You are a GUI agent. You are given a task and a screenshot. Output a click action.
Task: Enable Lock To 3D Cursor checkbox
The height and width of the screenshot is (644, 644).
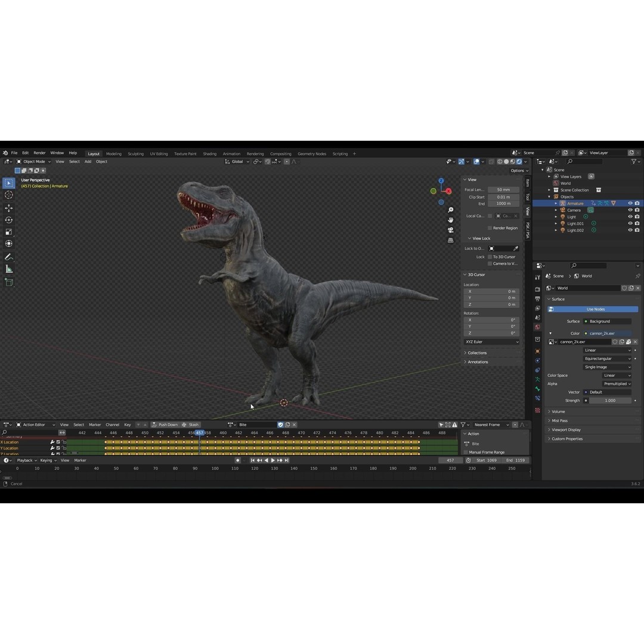click(x=490, y=256)
